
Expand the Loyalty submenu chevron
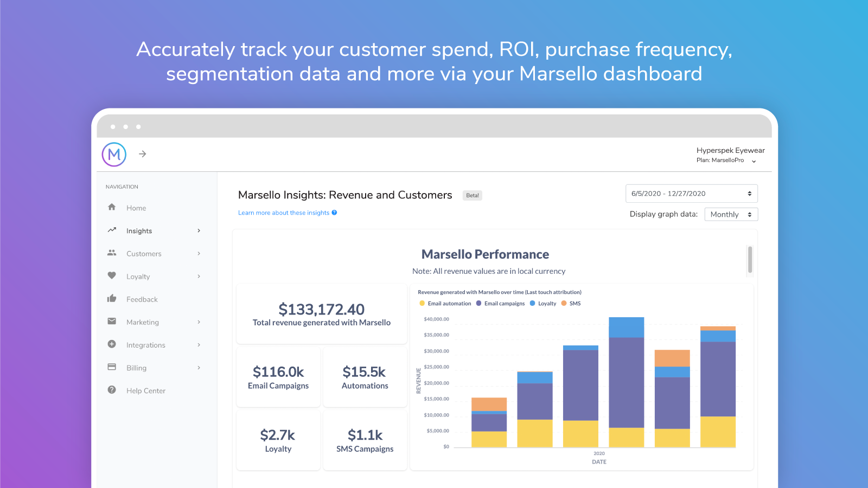click(x=199, y=276)
